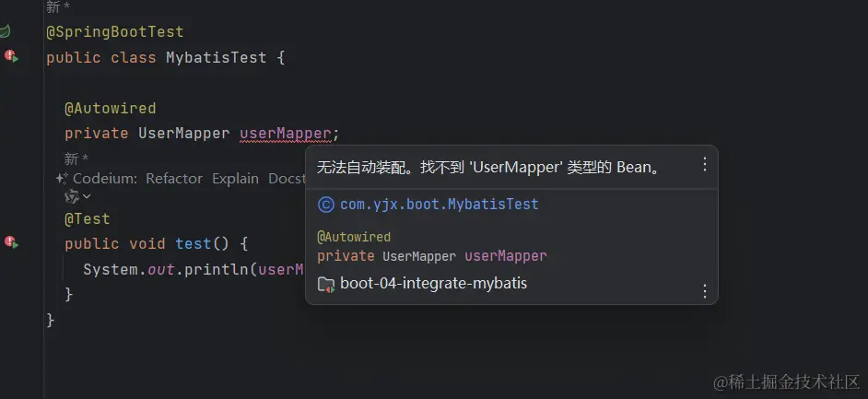Open the bottom three-dot menu in the tooltip
The width and height of the screenshot is (868, 399).
tap(705, 291)
